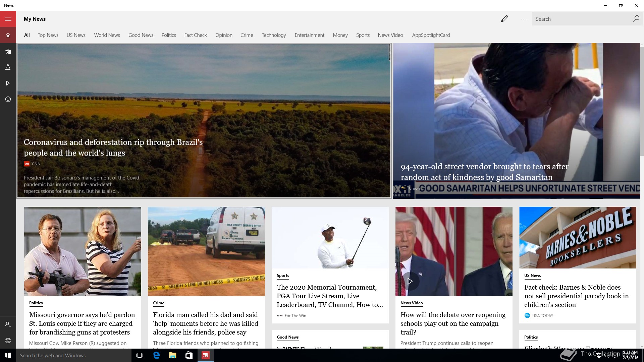Switch to Entertainment tab
This screenshot has height=362, width=644.
(x=310, y=35)
